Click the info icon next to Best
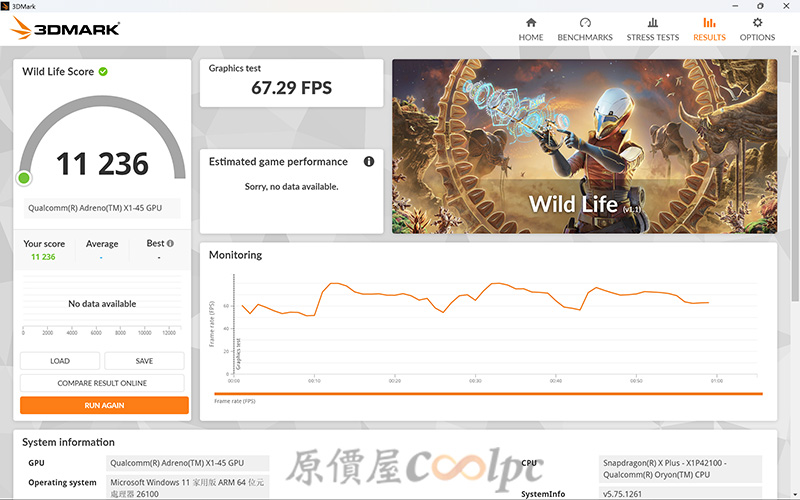This screenshot has width=800, height=500. tap(170, 243)
